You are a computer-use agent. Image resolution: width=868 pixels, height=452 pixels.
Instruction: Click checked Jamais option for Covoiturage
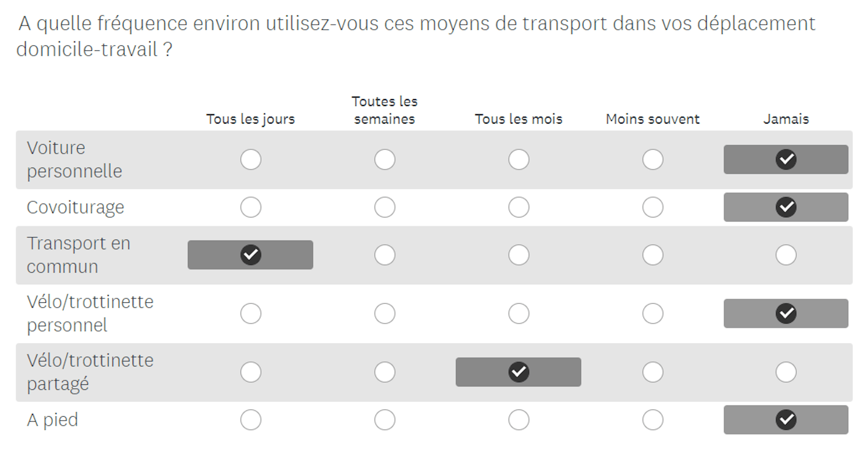786,207
